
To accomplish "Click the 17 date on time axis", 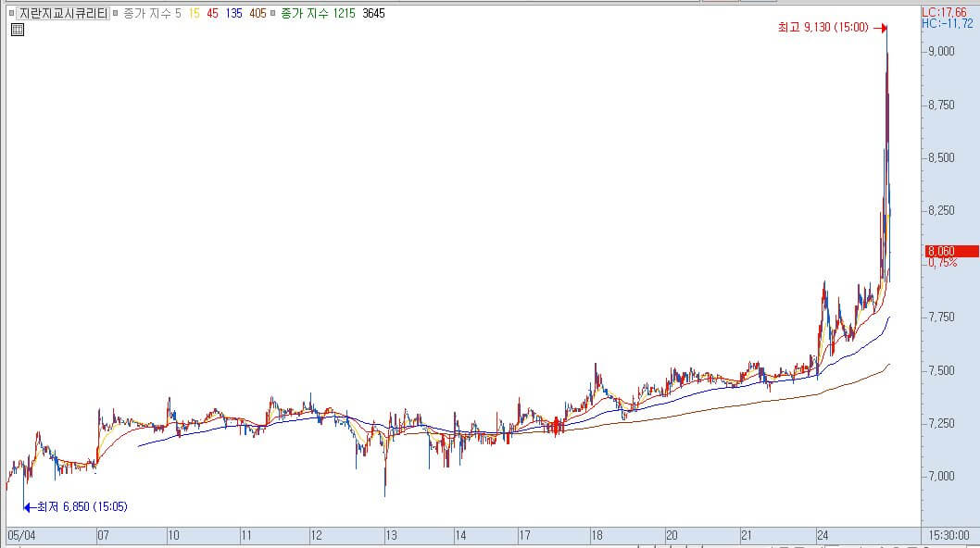I will point(525,535).
